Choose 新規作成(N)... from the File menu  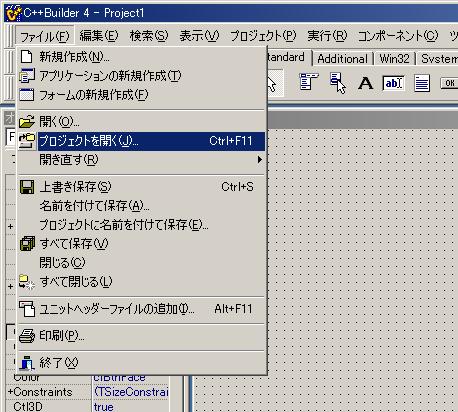141,56
